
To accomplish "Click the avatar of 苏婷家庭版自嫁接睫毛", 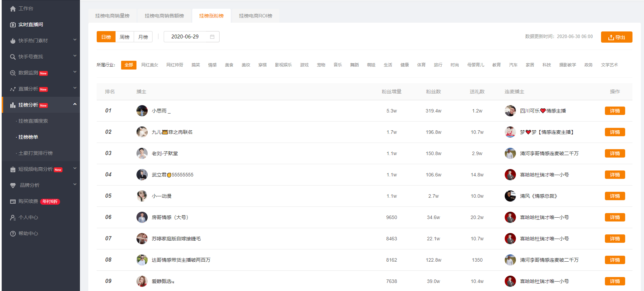I will pos(142,239).
